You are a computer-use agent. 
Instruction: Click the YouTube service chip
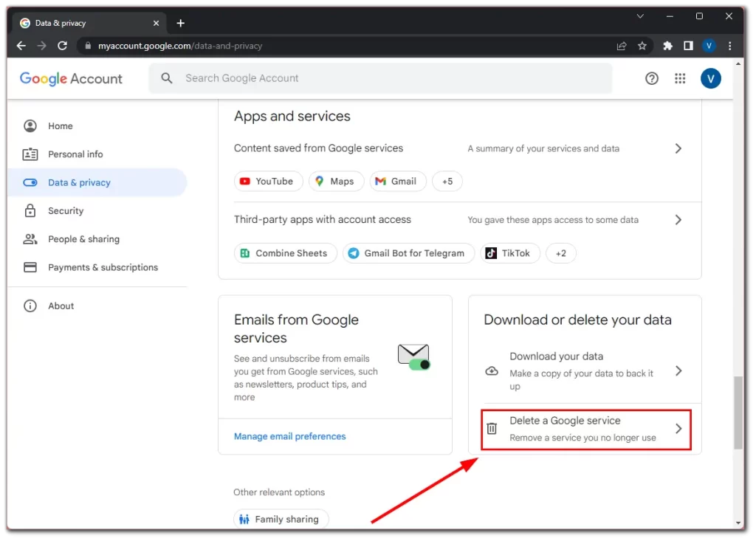268,182
